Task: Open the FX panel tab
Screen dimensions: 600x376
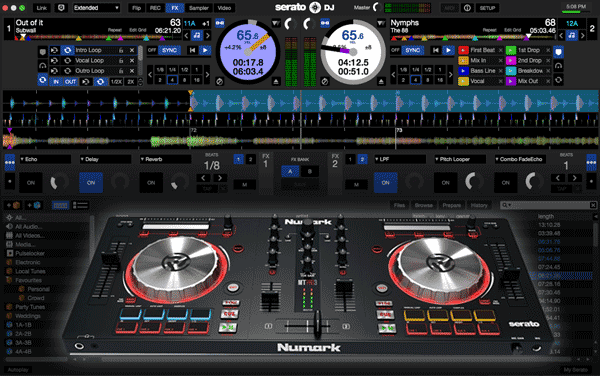Action: (175, 8)
